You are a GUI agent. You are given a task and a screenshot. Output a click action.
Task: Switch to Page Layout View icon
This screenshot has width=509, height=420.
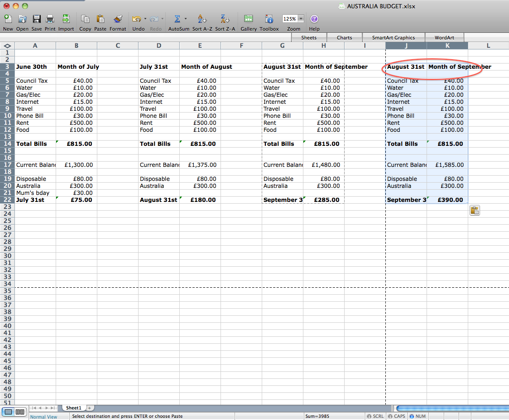(20, 412)
